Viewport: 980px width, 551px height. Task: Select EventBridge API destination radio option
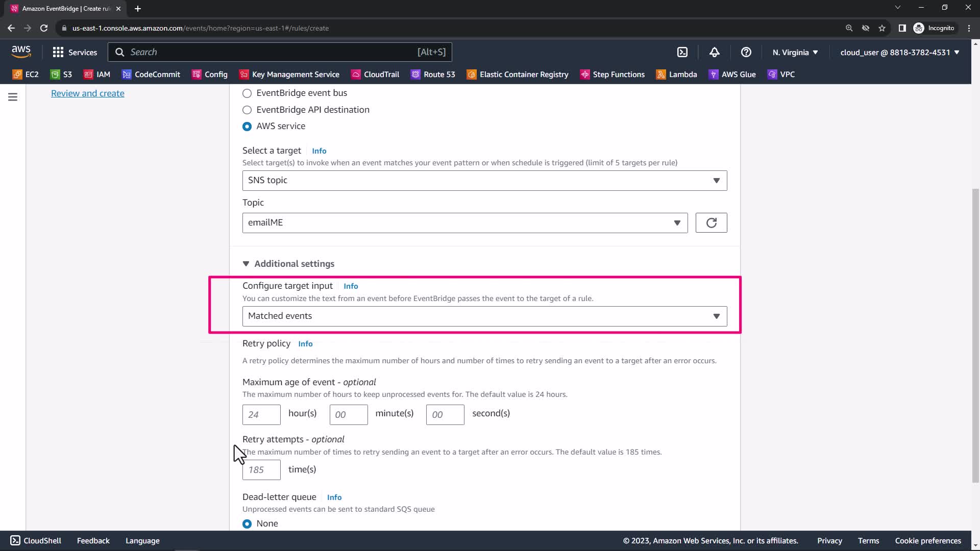click(247, 110)
